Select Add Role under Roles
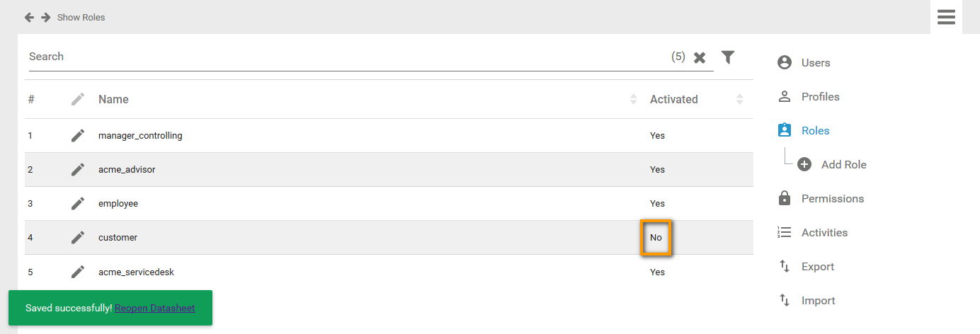The image size is (980, 334). [843, 164]
